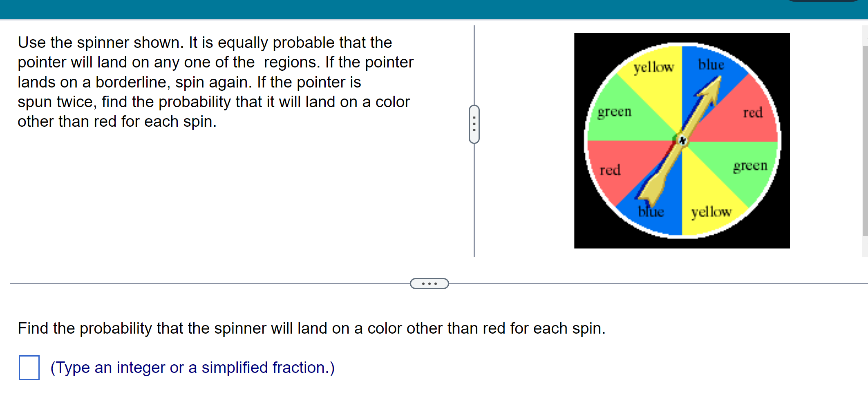Click the horizontal divider ellipsis handle
The height and width of the screenshot is (406, 868).
(429, 284)
